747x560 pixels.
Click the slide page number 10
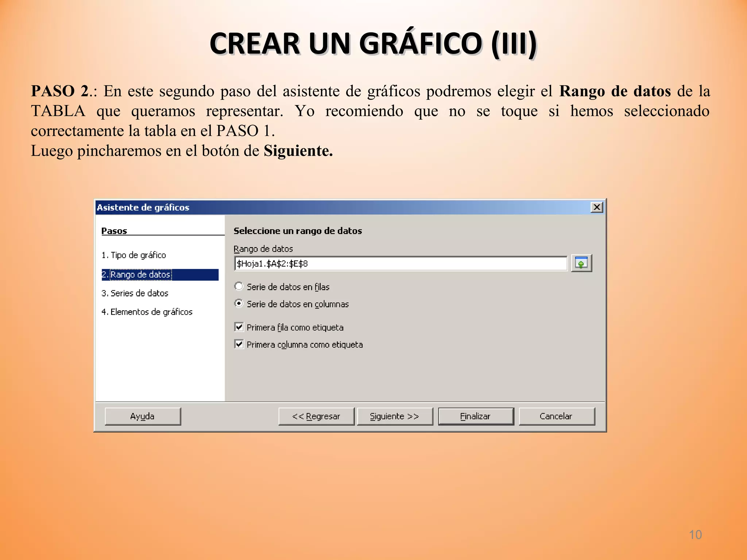pos(695,535)
